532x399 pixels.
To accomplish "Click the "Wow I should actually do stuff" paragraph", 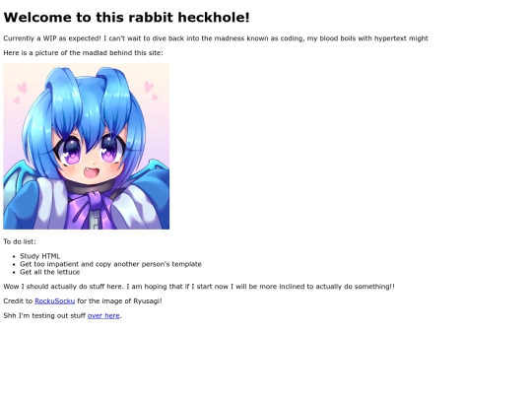I will [x=199, y=287].
